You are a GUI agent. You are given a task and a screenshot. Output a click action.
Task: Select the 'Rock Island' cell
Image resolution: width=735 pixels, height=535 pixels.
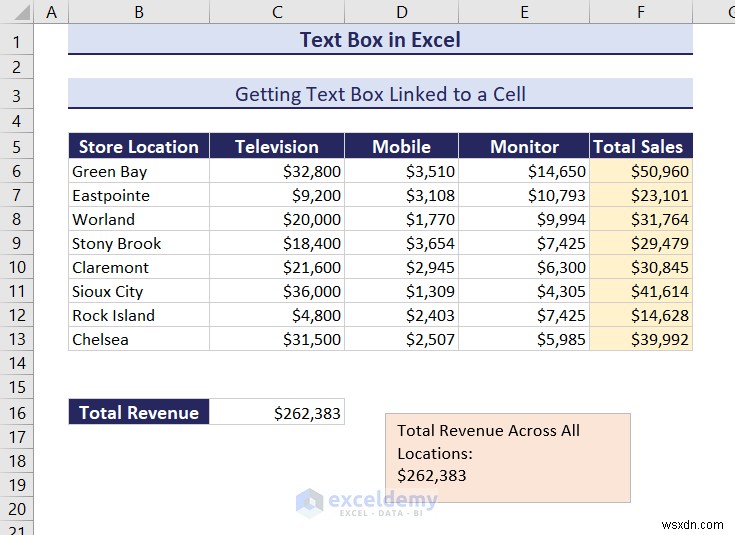tap(139, 315)
